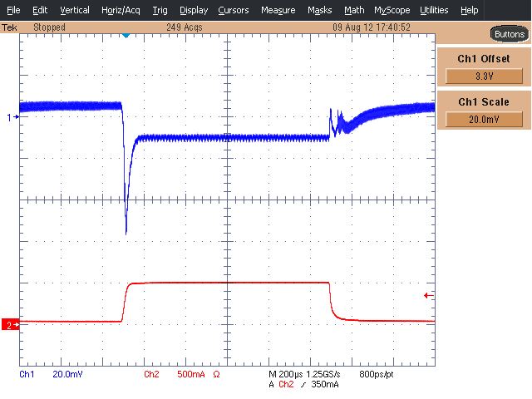Click the Ch2 ohm termination symbol
532x399 pixels.
click(216, 374)
